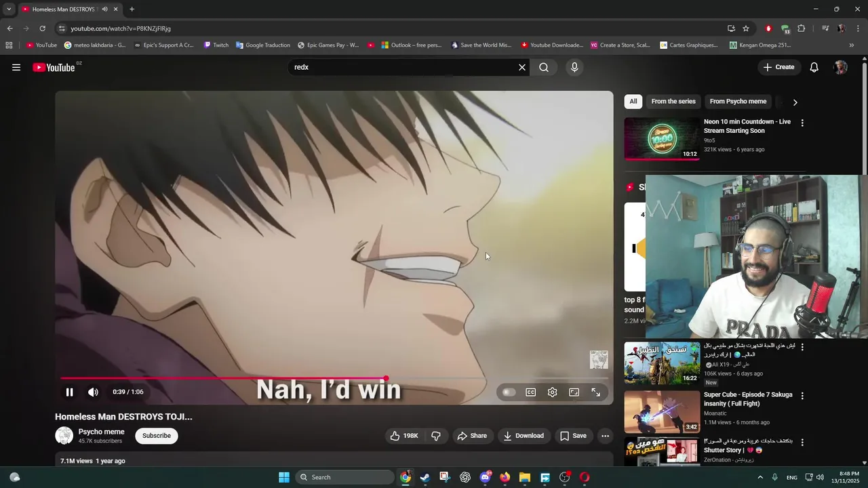This screenshot has width=868, height=488.
Task: Open the Twitch bookmark
Action: pyautogui.click(x=216, y=45)
